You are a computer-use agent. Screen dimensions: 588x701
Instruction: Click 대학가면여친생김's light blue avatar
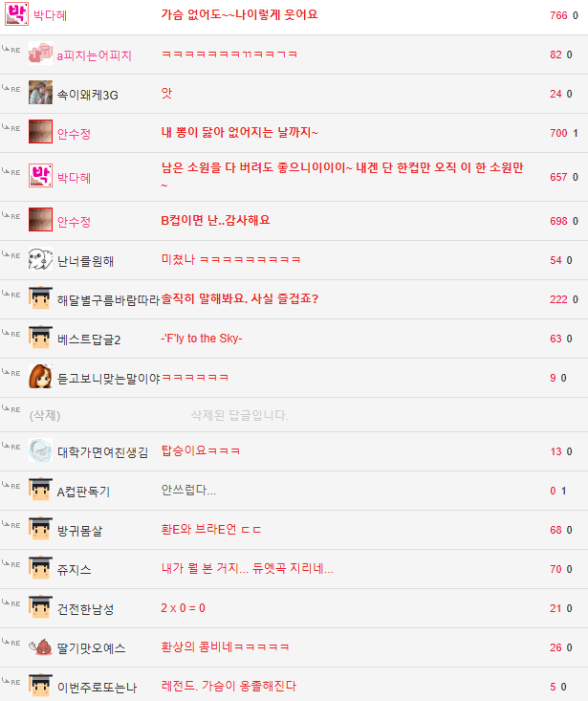pyautogui.click(x=41, y=449)
